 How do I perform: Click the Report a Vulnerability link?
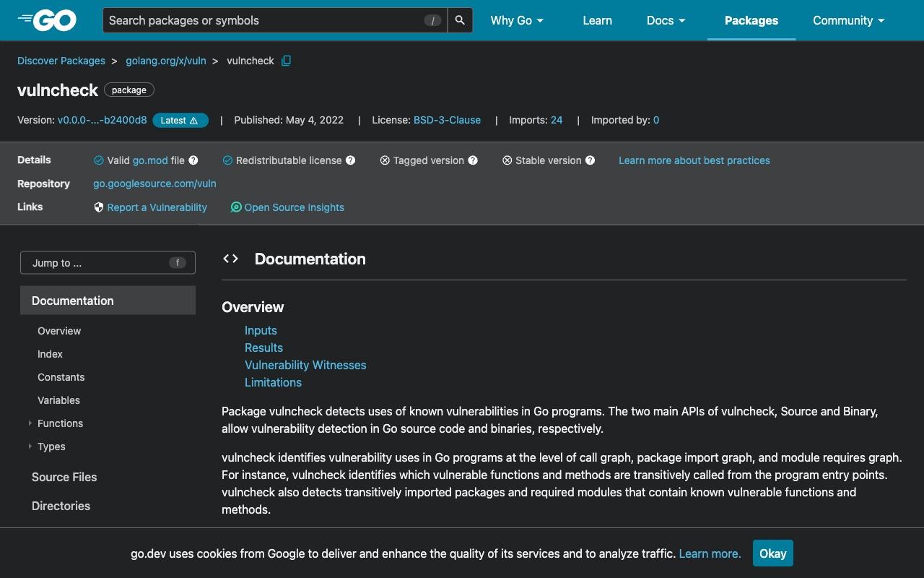(x=157, y=207)
